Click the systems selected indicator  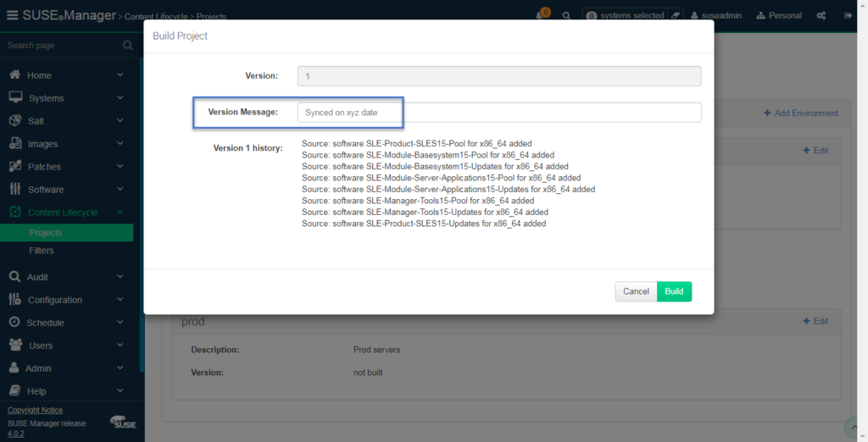point(626,15)
